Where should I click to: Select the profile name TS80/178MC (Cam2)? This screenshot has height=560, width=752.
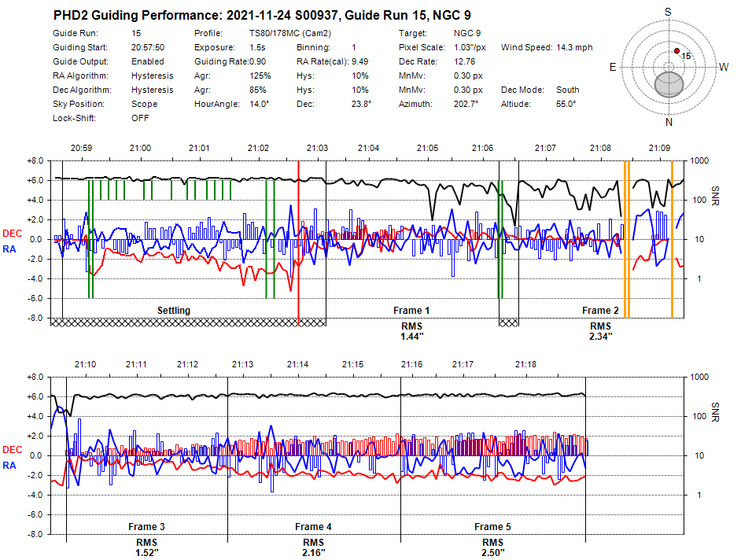click(x=290, y=33)
